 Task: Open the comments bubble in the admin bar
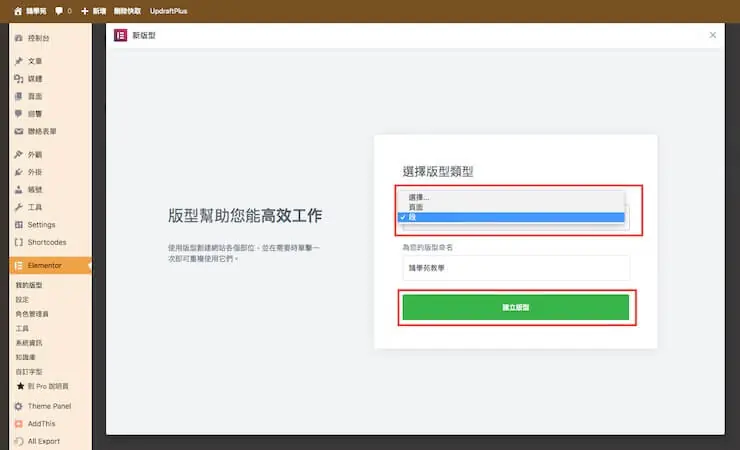pos(59,10)
